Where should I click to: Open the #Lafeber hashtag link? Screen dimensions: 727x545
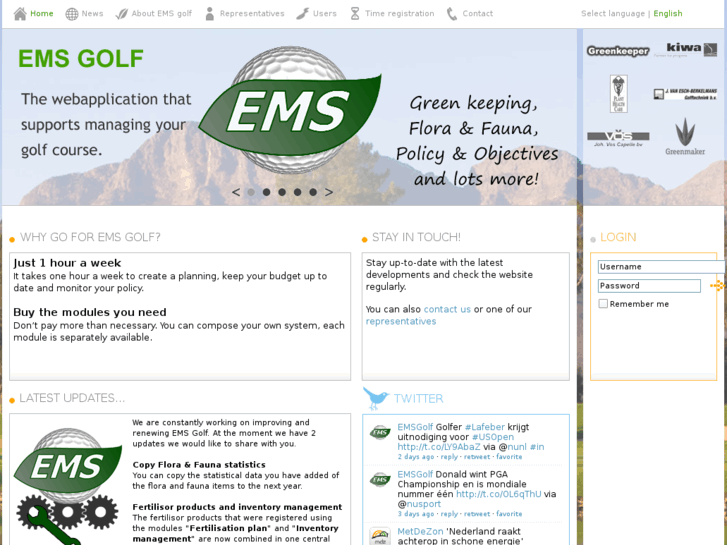click(485, 427)
